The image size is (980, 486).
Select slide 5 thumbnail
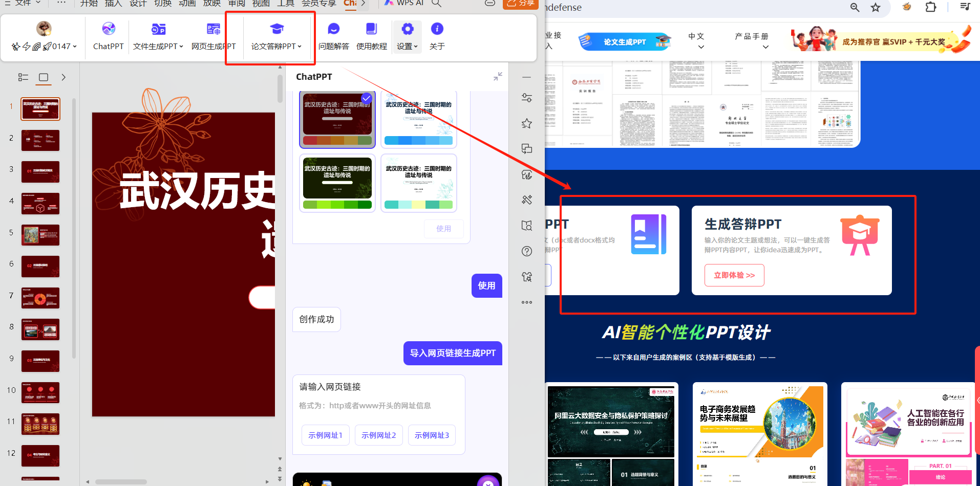40,235
